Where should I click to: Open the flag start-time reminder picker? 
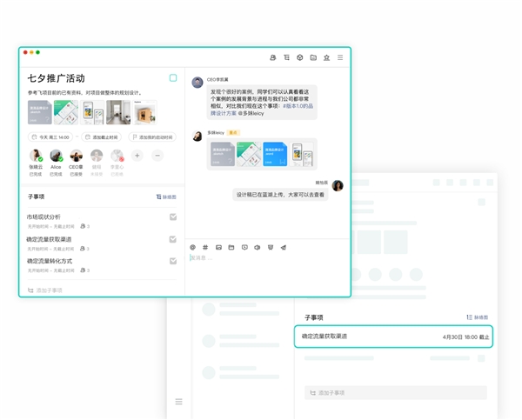(x=152, y=137)
